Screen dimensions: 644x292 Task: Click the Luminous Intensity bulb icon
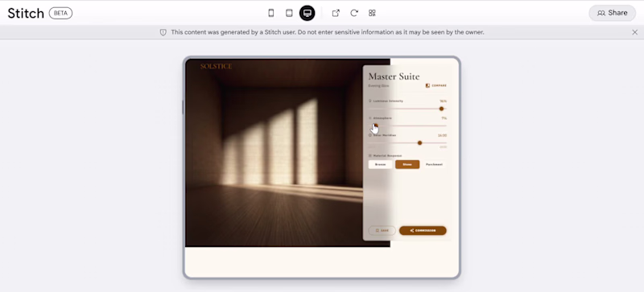click(x=370, y=101)
